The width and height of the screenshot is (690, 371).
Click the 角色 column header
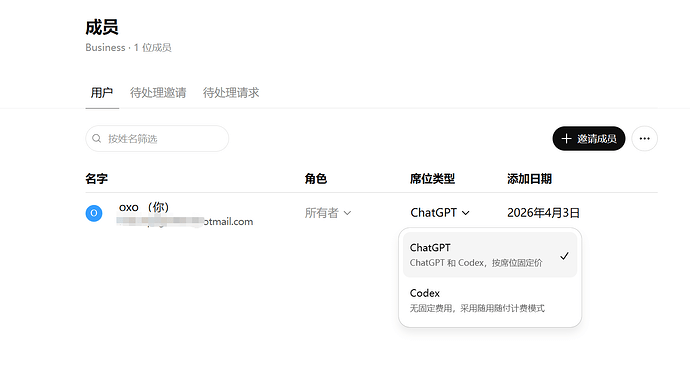coord(316,179)
